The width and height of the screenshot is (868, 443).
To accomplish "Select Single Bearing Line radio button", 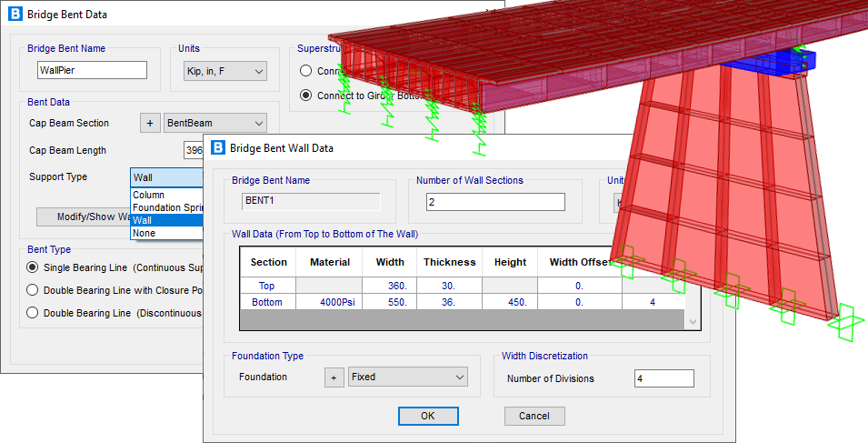I will pyautogui.click(x=34, y=267).
